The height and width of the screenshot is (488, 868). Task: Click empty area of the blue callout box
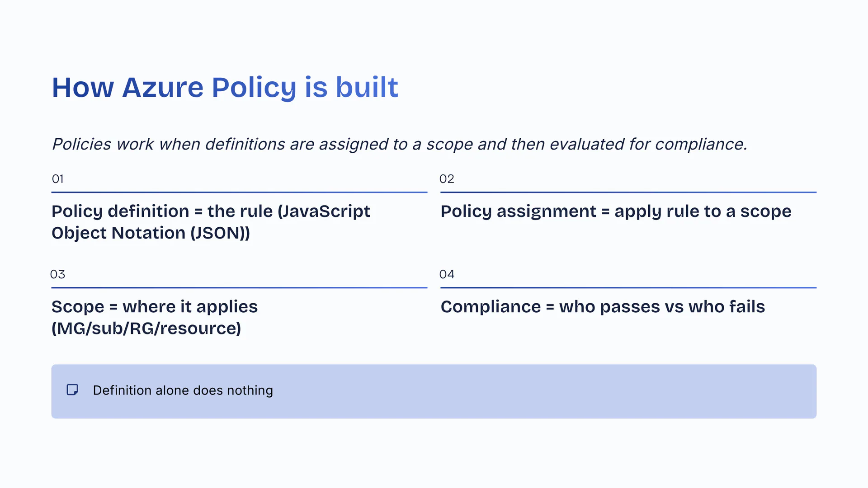tap(542, 391)
